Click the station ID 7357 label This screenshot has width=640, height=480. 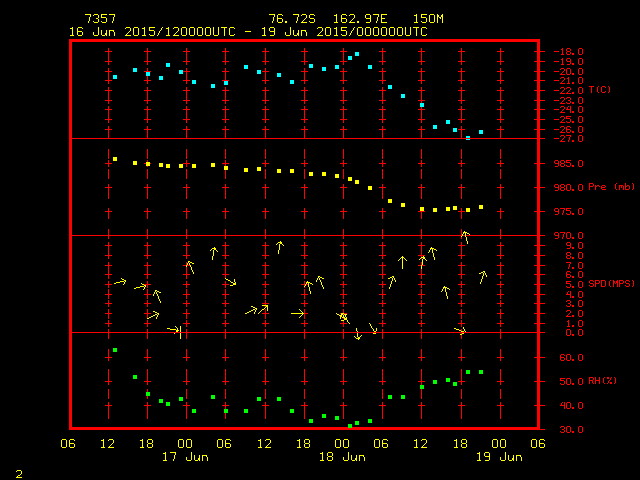[101, 19]
